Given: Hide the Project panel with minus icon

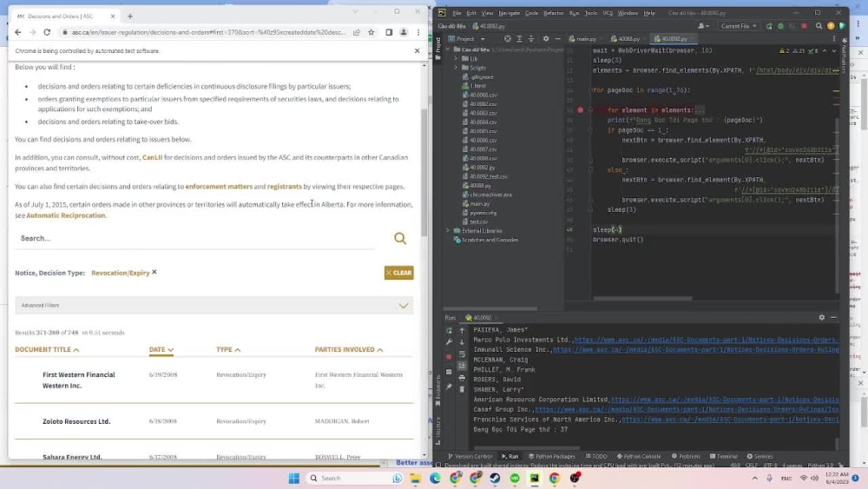Looking at the screenshot, I should tap(557, 39).
